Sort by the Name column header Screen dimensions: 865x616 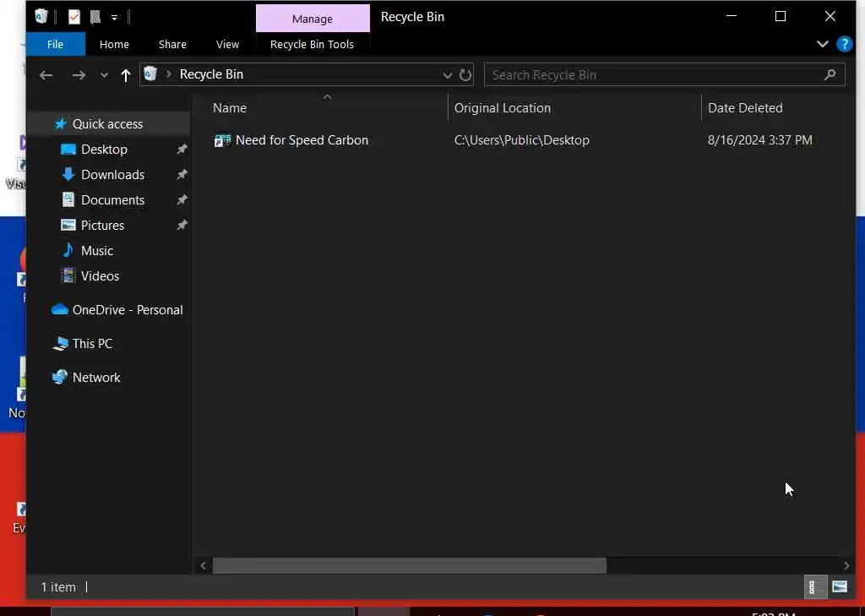[x=230, y=107]
